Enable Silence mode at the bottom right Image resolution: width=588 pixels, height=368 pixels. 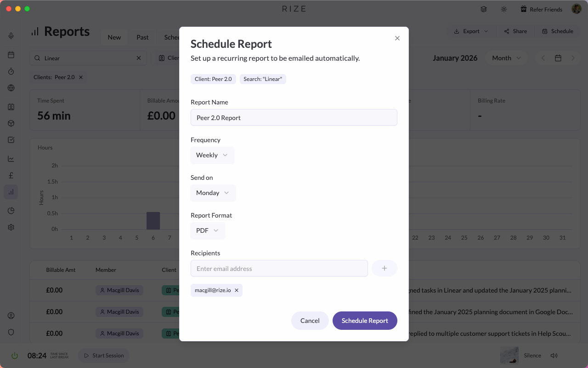(x=532, y=355)
